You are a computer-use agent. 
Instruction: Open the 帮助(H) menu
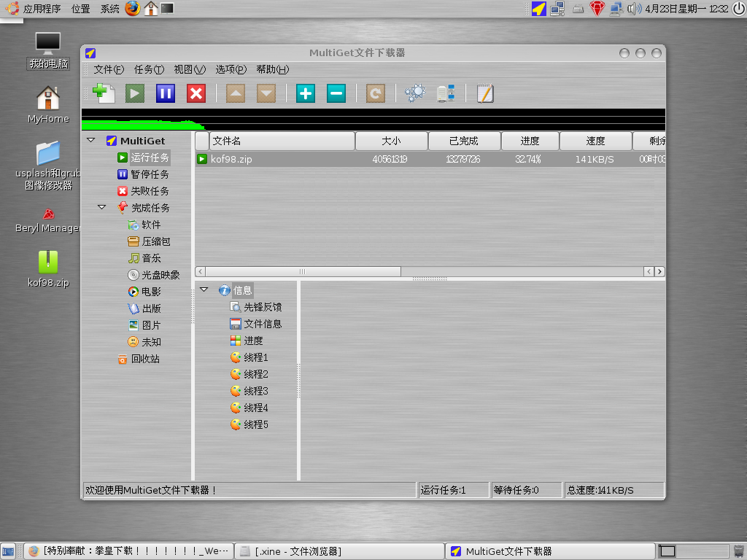pos(273,69)
